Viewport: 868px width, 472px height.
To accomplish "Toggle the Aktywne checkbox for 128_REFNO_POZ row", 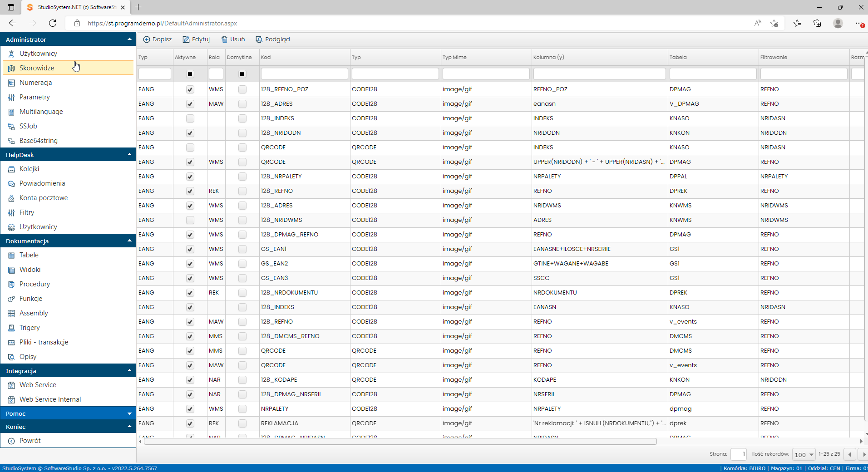I will tap(190, 89).
